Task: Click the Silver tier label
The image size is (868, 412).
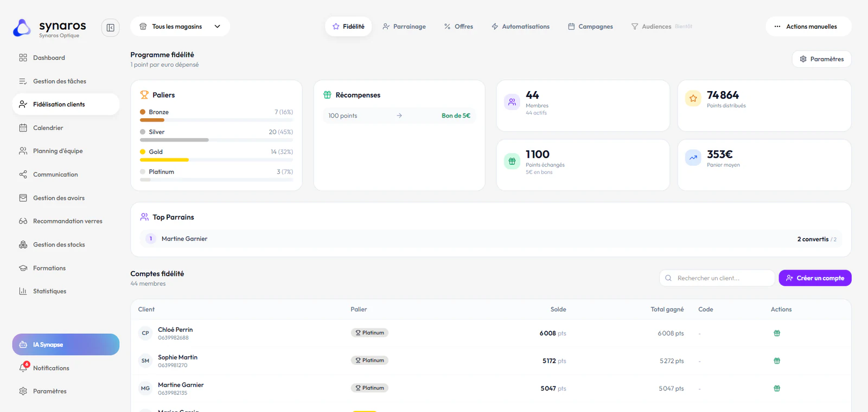Action: coord(157,132)
